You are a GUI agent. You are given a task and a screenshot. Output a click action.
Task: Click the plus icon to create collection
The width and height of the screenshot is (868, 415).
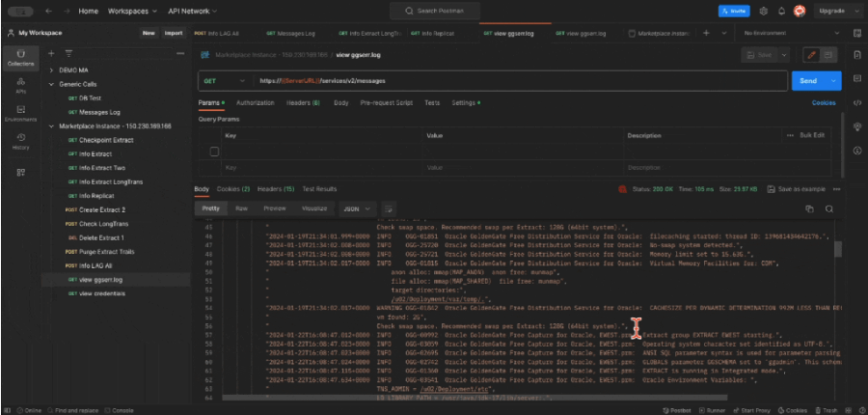pyautogui.click(x=51, y=54)
